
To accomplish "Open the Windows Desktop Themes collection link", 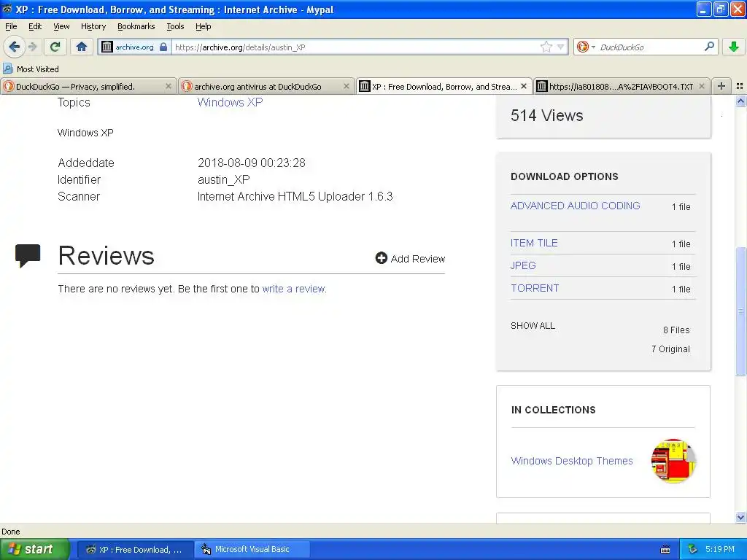I will [x=572, y=461].
